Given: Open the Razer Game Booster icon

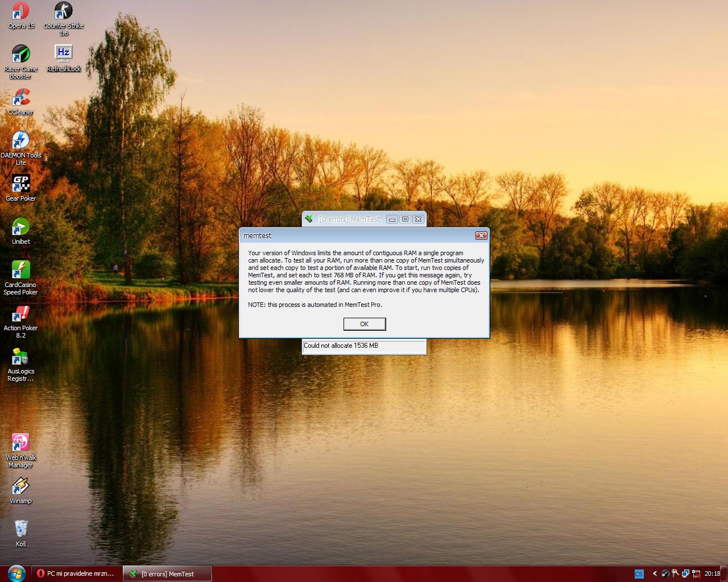Looking at the screenshot, I should click(21, 55).
